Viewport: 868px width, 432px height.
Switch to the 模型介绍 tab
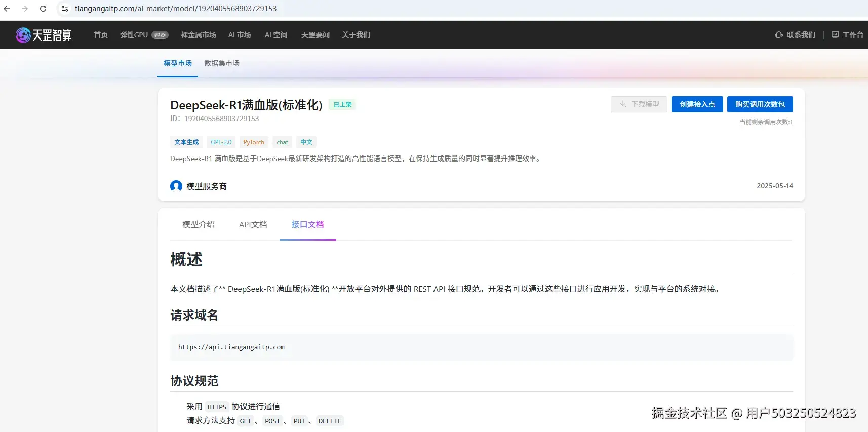click(199, 224)
